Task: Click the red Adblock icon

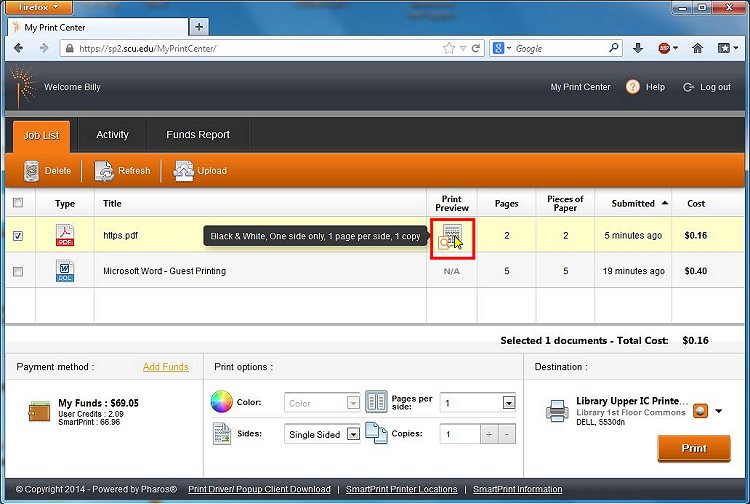Action: pyautogui.click(x=664, y=48)
